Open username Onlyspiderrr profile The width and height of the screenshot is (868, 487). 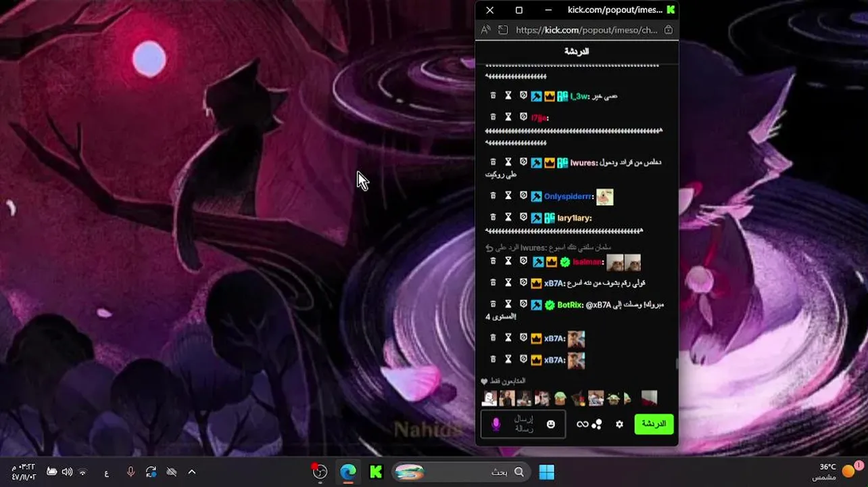(569, 197)
